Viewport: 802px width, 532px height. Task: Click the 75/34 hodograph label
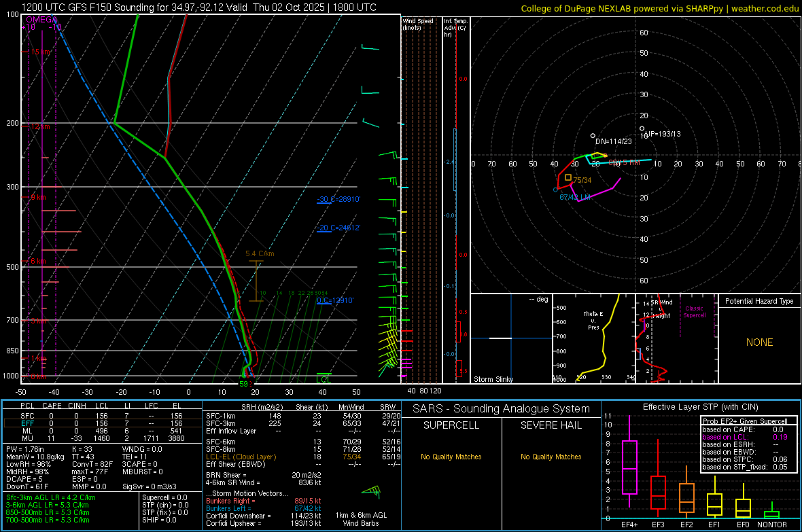coord(582,180)
